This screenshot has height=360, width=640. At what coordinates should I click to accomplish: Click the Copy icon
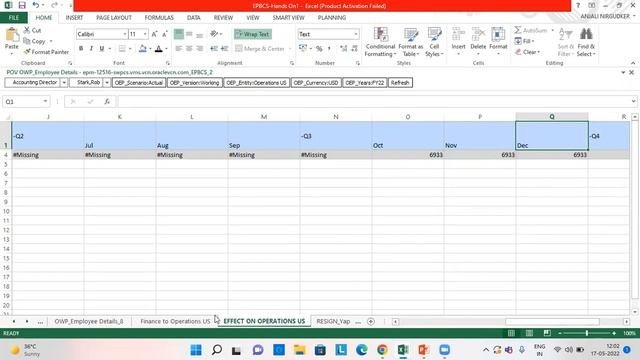(27, 41)
